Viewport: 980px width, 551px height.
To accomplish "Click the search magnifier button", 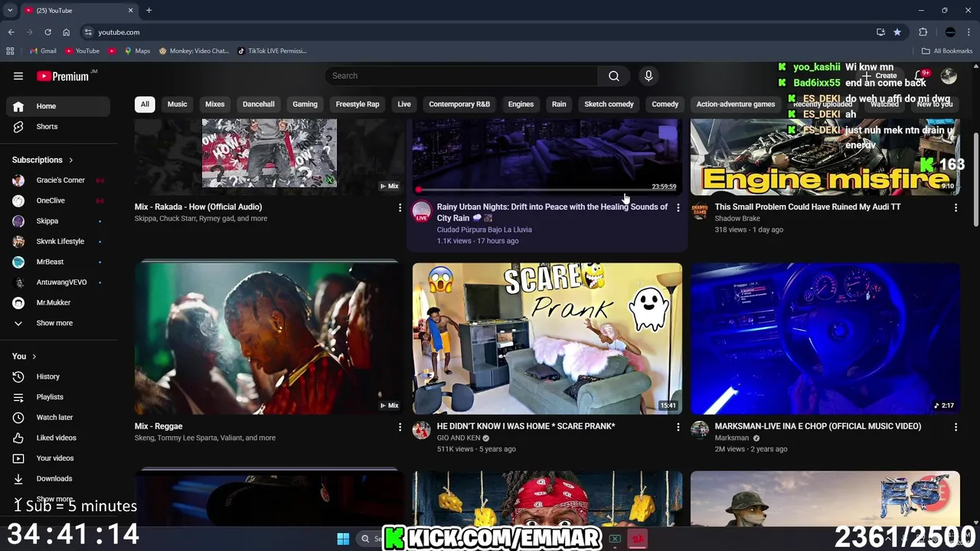I will click(x=614, y=76).
